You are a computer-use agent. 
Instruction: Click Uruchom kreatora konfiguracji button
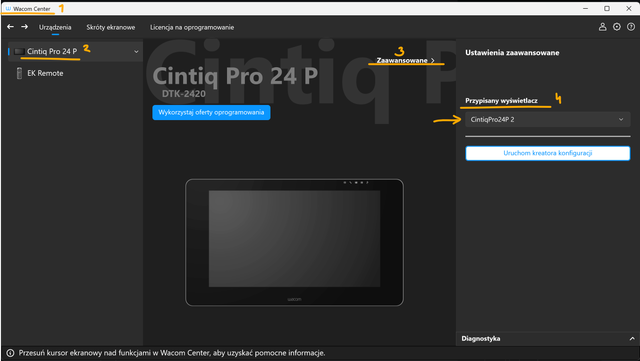[548, 153]
